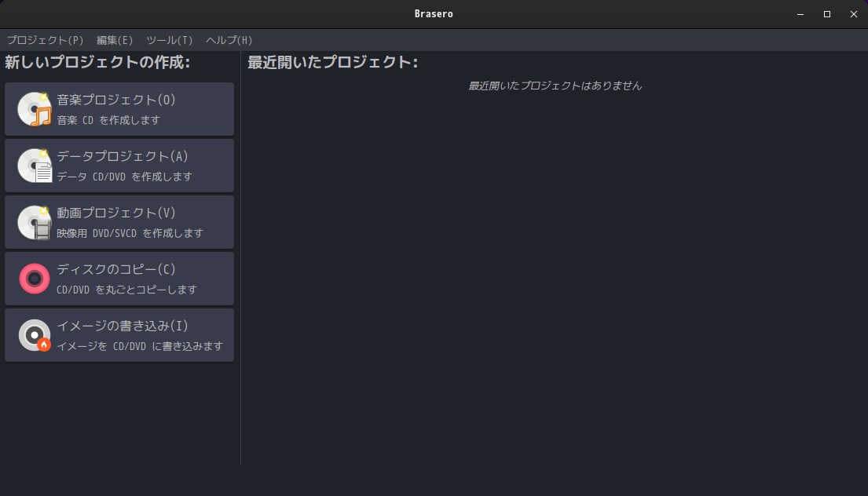The image size is (868, 496).
Task: Start a new 音楽プロジェクト(O)
Action: click(x=119, y=109)
